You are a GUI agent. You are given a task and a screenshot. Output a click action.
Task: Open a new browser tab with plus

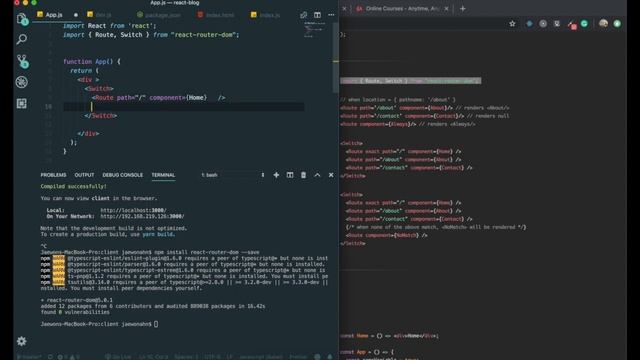462,9
